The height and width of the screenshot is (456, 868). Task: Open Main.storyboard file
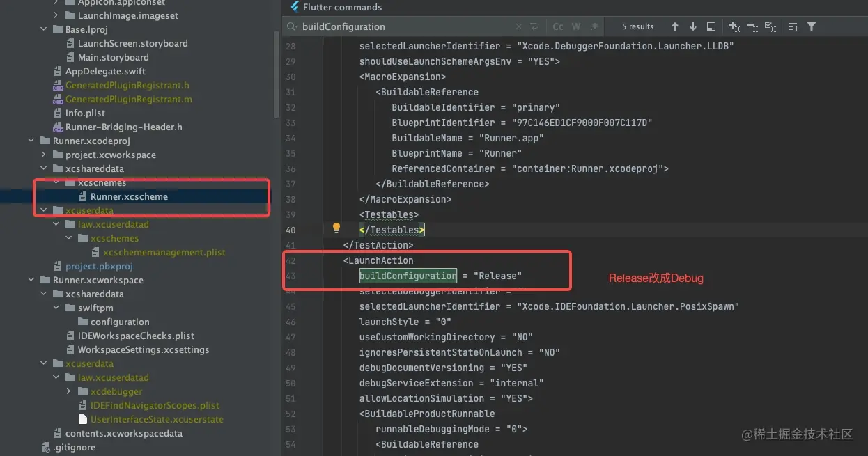(x=113, y=57)
